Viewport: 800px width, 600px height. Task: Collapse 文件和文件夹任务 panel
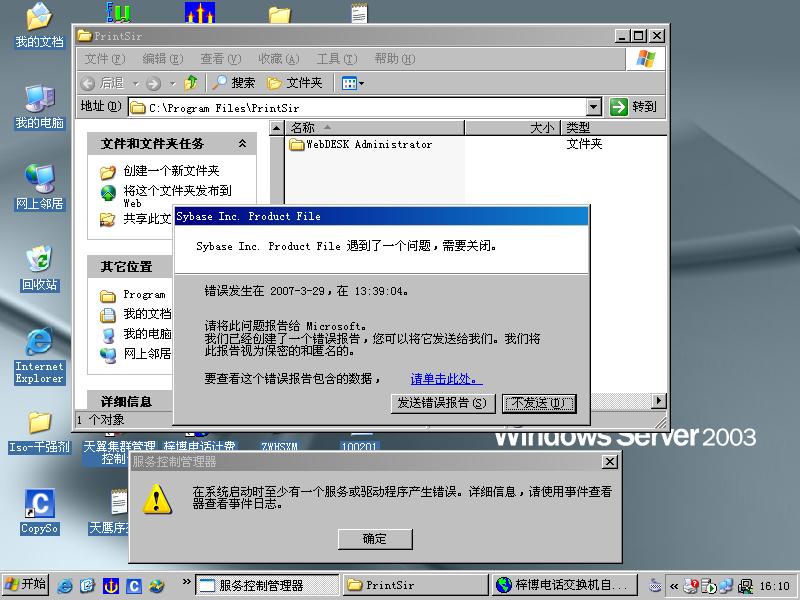click(242, 144)
